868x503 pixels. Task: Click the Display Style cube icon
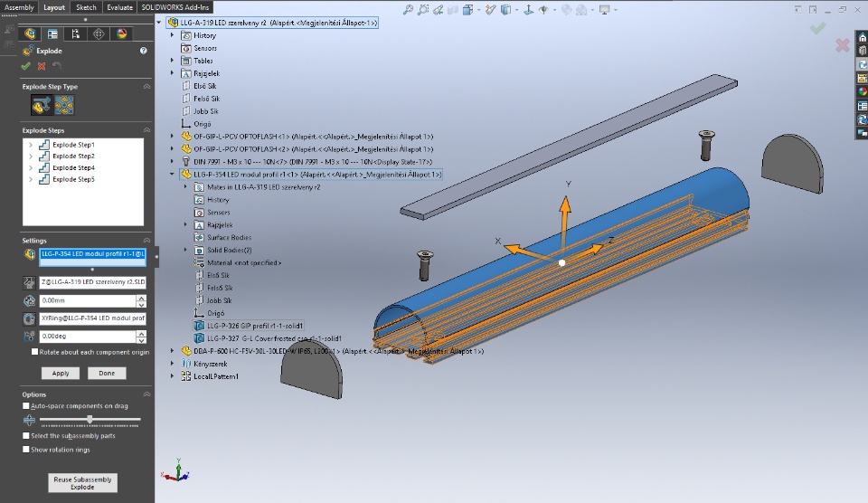pos(506,9)
